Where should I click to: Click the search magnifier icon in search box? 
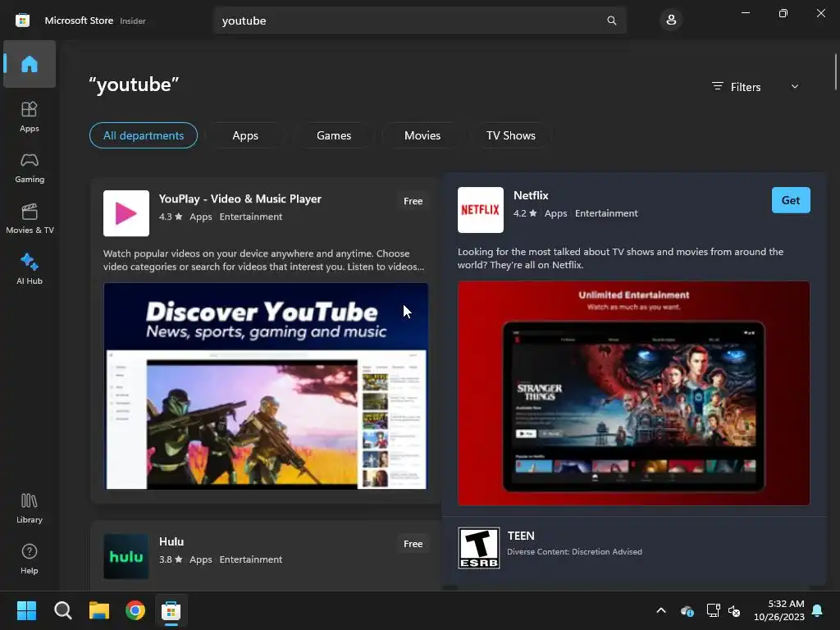click(x=611, y=21)
